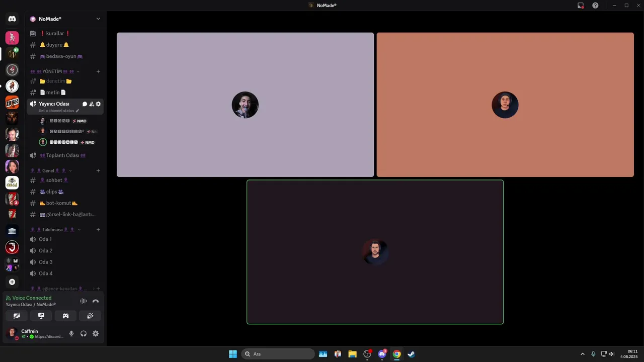This screenshot has width=644, height=362.
Task: Mute the microphone
Action: [71, 333]
